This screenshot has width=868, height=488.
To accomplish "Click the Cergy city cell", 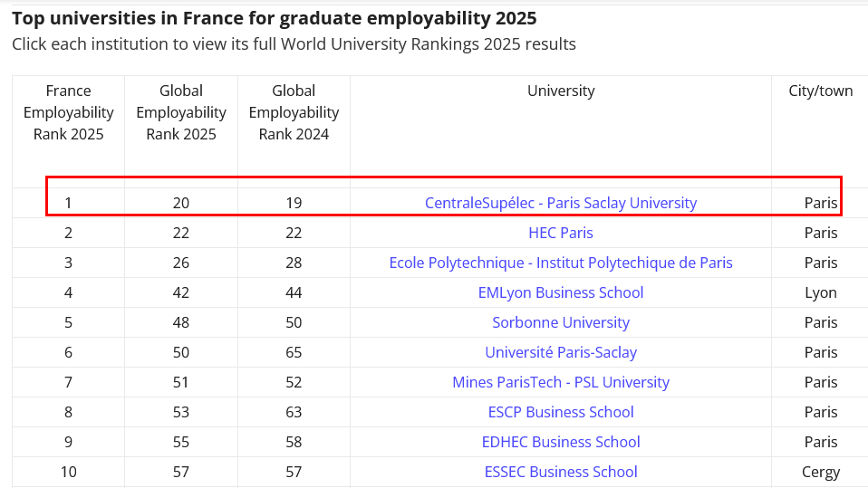I will point(820,472).
